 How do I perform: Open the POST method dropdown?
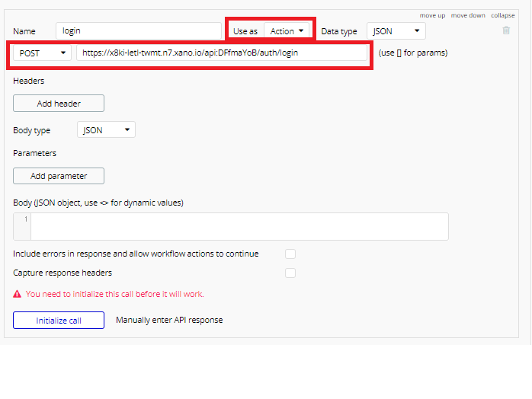[42, 53]
